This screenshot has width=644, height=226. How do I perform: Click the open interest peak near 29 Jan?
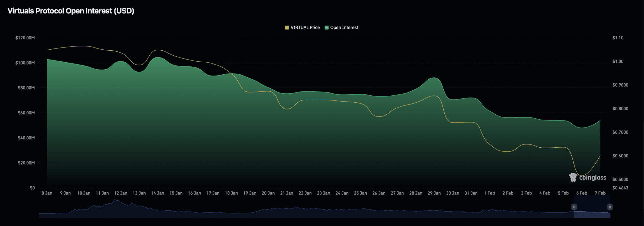434,78
